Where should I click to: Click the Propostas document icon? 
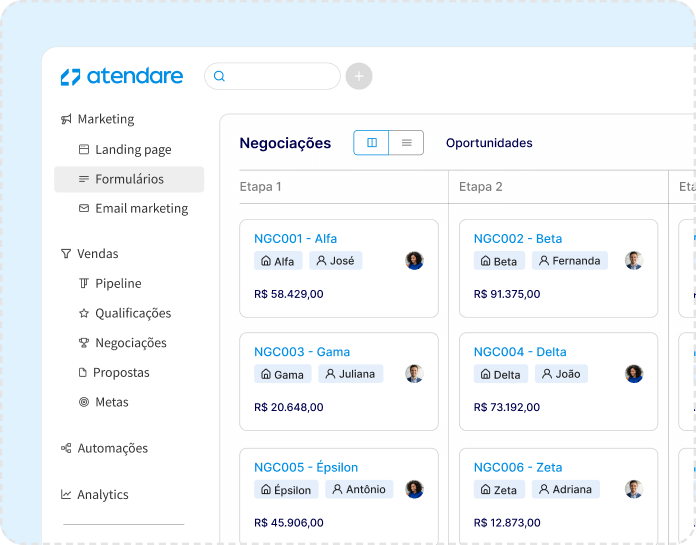[84, 373]
